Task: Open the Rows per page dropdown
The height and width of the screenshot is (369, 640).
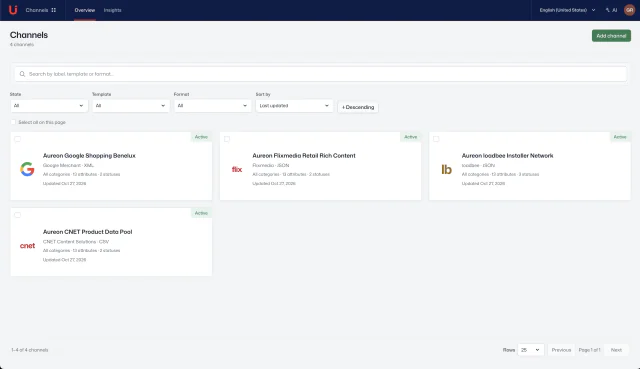Action: point(531,350)
